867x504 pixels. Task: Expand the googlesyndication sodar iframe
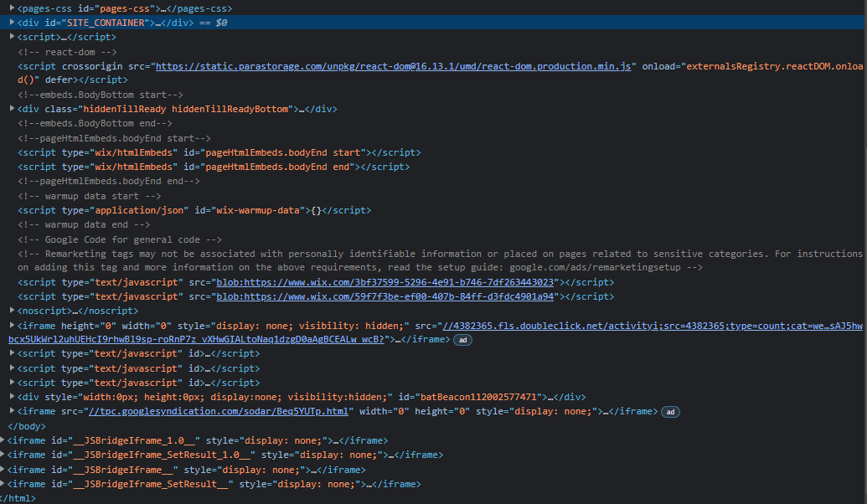pos(12,410)
